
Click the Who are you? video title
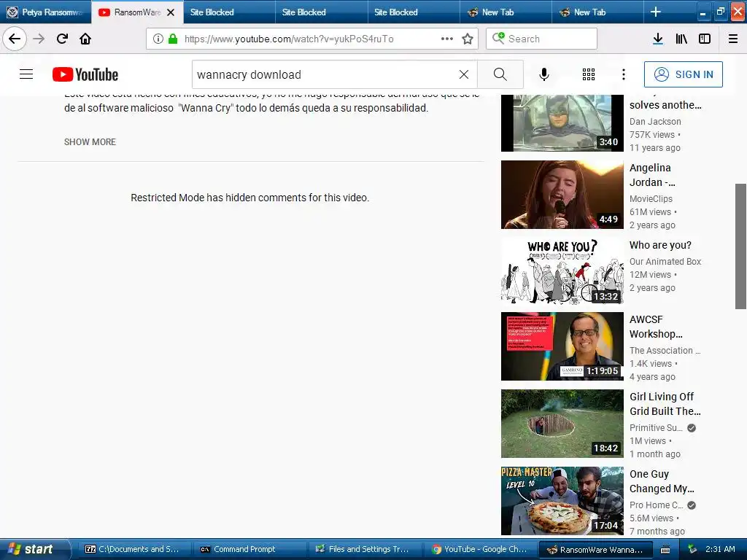(x=660, y=245)
